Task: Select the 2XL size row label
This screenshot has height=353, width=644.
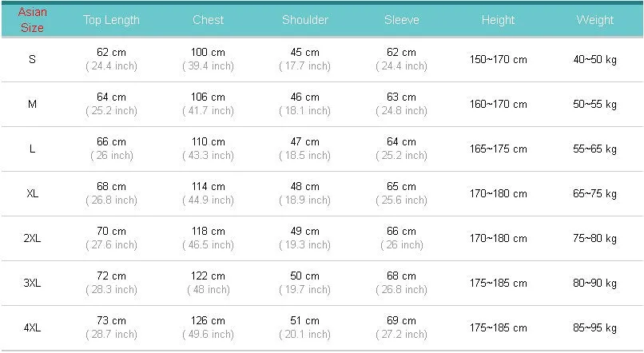Action: pyautogui.click(x=33, y=238)
